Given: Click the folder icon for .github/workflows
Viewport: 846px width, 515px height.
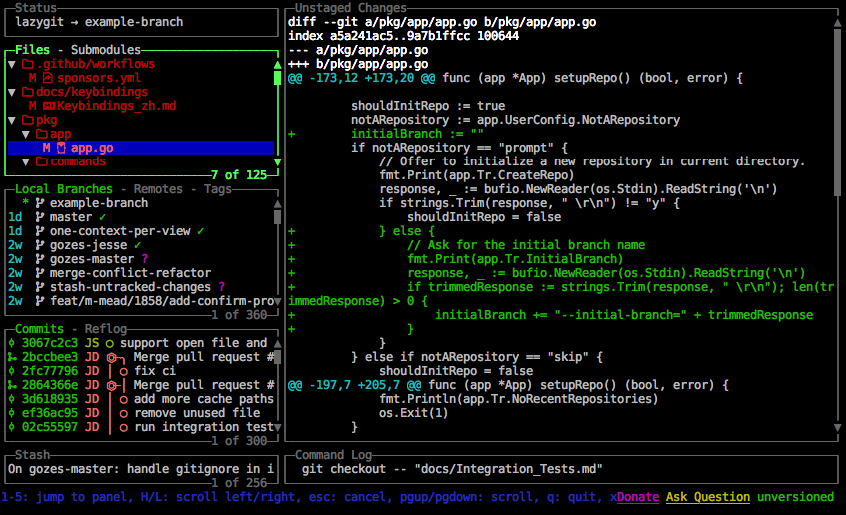Looking at the screenshot, I should (28, 64).
